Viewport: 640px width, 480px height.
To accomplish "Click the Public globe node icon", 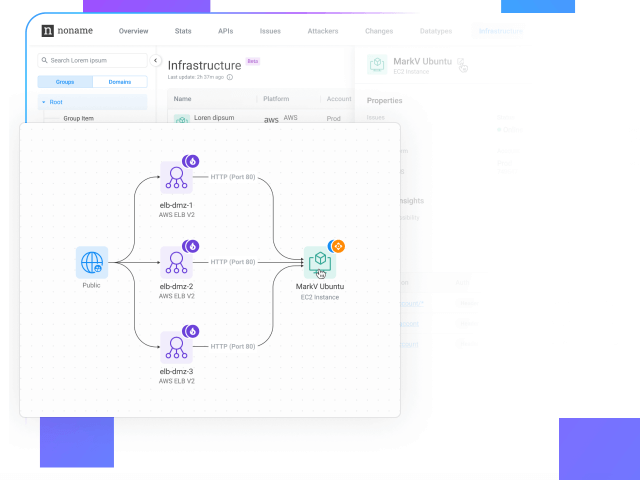I will click(92, 262).
